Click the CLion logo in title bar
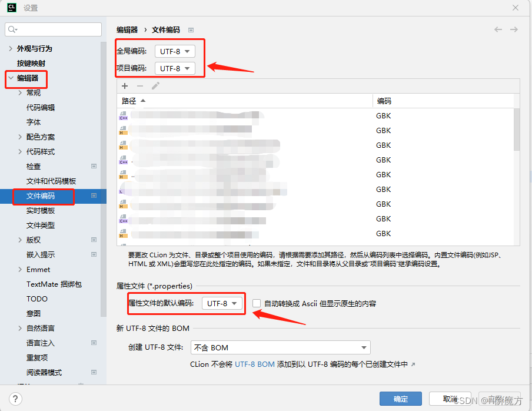532x411 pixels. point(12,8)
